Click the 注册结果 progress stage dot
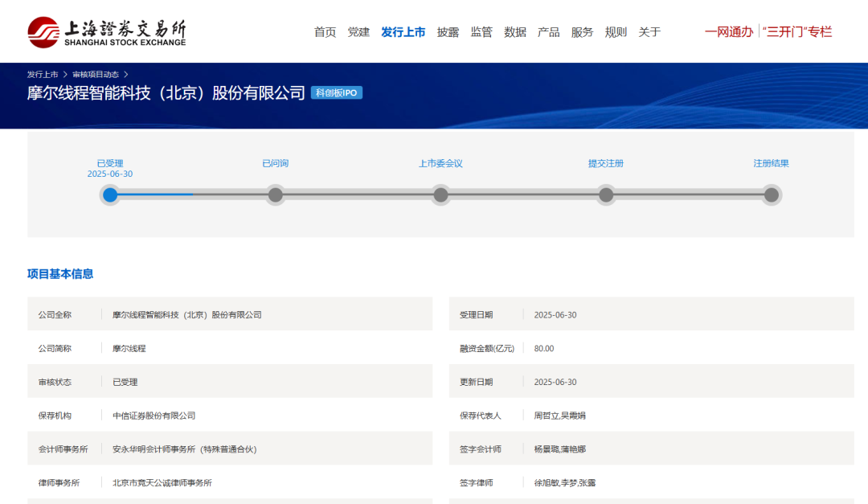The height and width of the screenshot is (504, 868). click(771, 195)
